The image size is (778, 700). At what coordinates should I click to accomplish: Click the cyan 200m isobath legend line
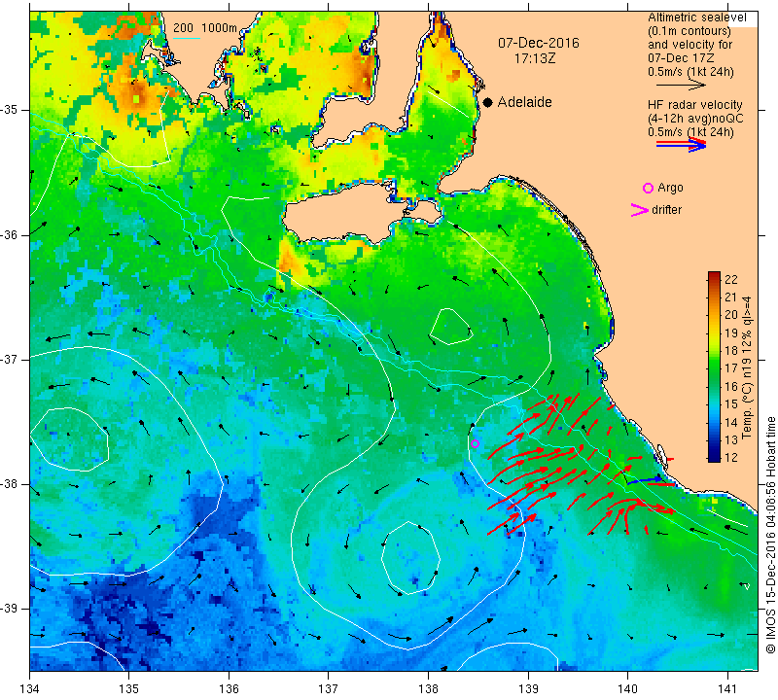click(187, 38)
